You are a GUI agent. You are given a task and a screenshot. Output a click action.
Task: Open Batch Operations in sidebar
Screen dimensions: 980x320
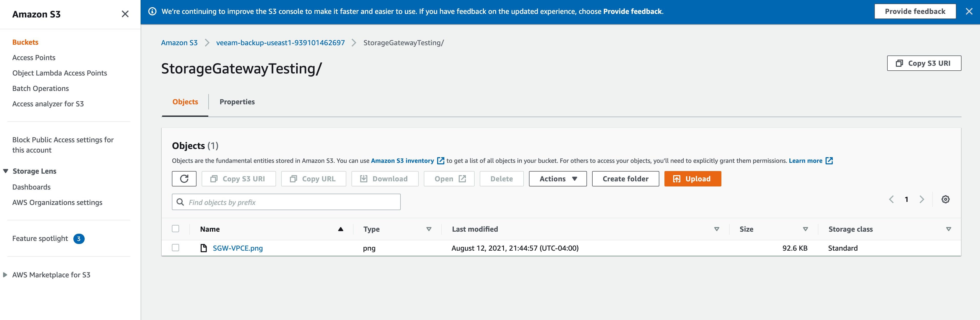[x=41, y=88]
